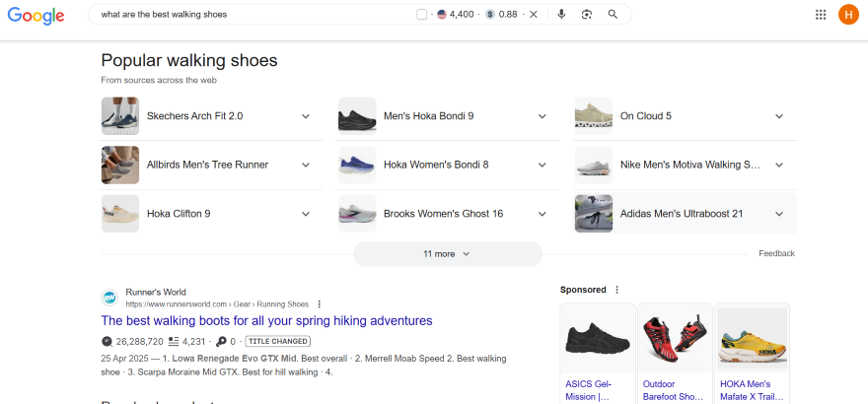868x404 pixels.
Task: Open Hoka Women's Bondi 8 thumbnail
Action: 357,165
